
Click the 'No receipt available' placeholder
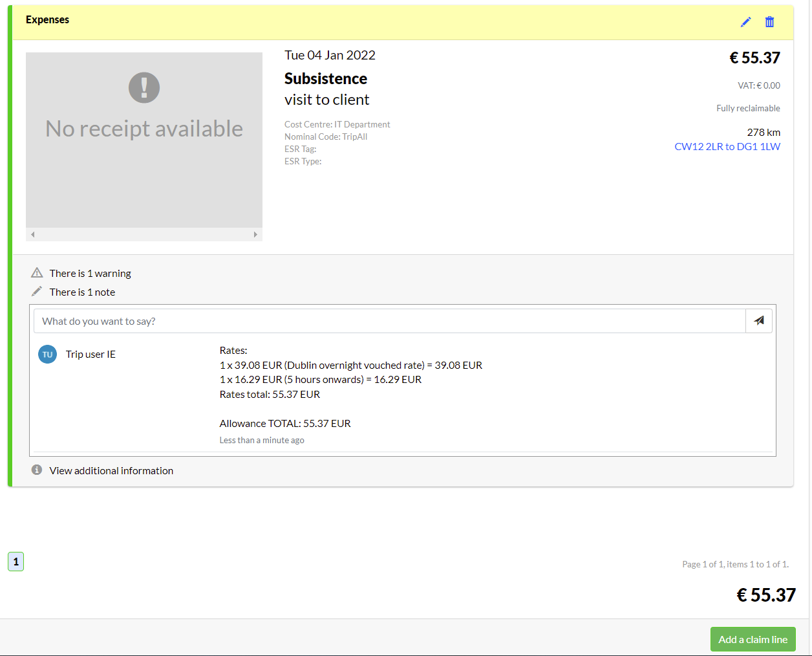click(x=144, y=140)
